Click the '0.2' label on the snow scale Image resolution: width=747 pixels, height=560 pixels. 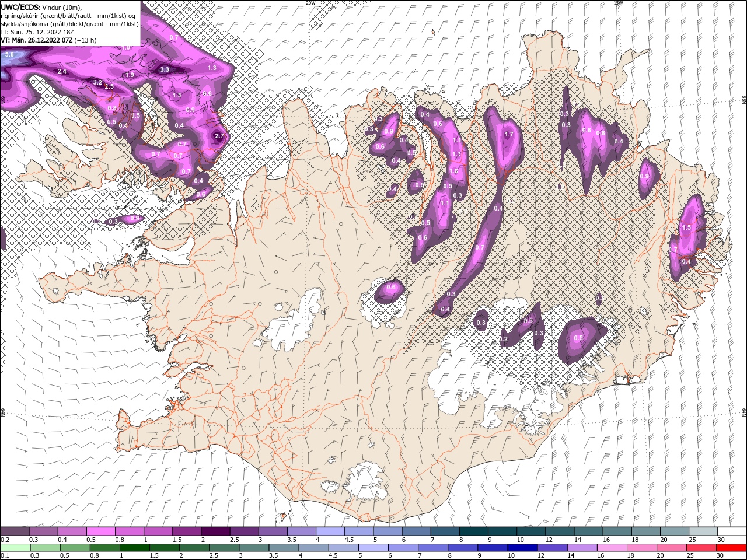[x=5, y=540]
